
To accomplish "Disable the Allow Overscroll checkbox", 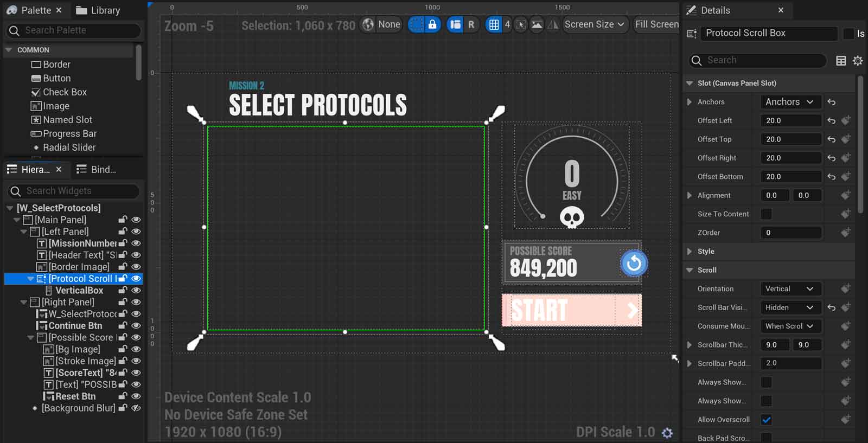I will 766,420.
